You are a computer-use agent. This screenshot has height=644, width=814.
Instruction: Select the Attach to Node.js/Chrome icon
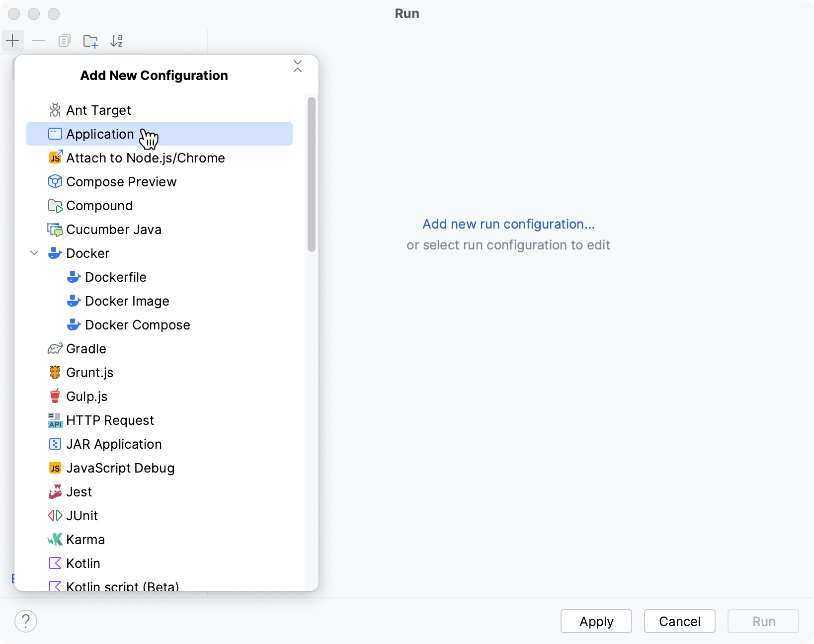pos(55,158)
